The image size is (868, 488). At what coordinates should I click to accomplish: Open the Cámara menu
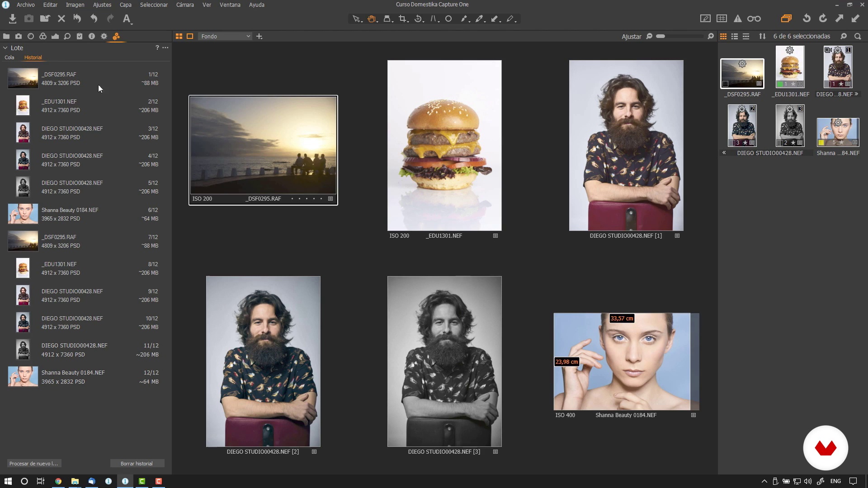[x=185, y=5]
